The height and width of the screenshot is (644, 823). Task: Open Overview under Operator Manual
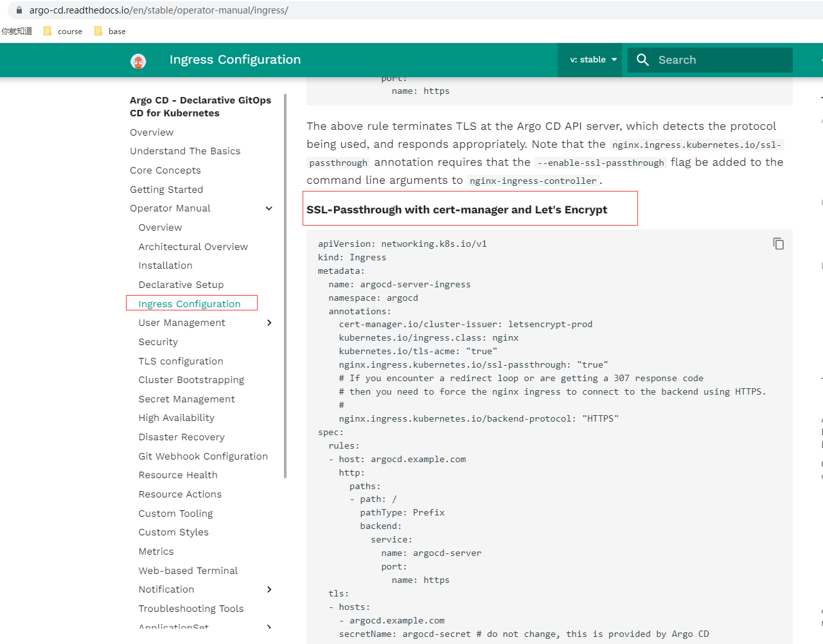pyautogui.click(x=160, y=228)
